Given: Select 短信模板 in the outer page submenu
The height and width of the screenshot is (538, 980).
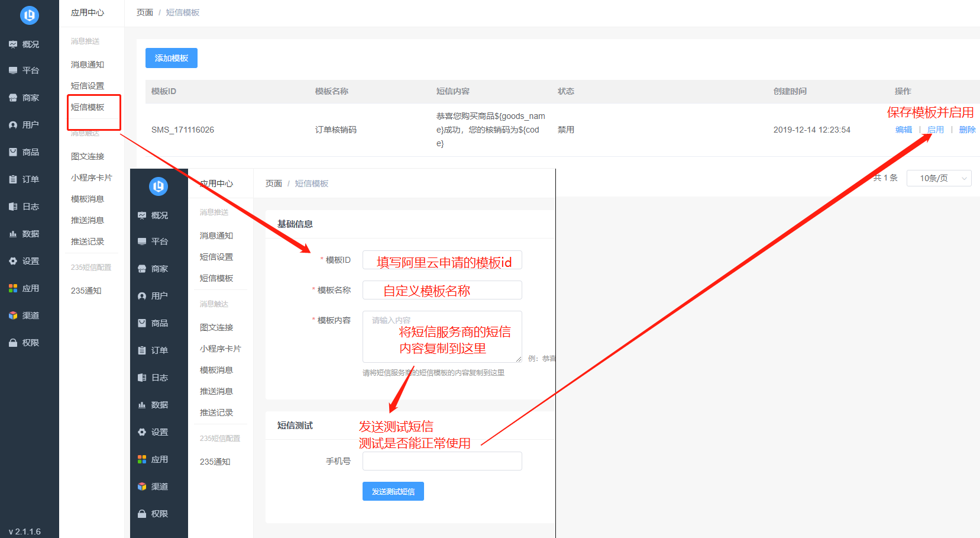Looking at the screenshot, I should pyautogui.click(x=88, y=107).
